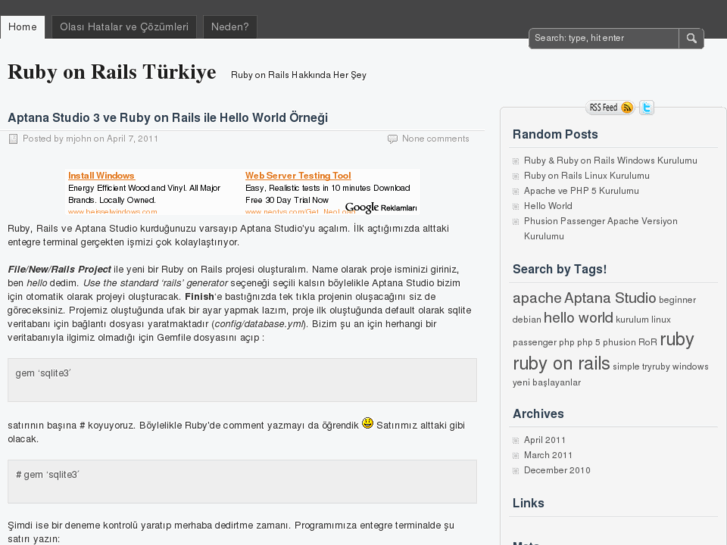Open the Neden? tab
The width and height of the screenshot is (727, 545).
pos(230,27)
